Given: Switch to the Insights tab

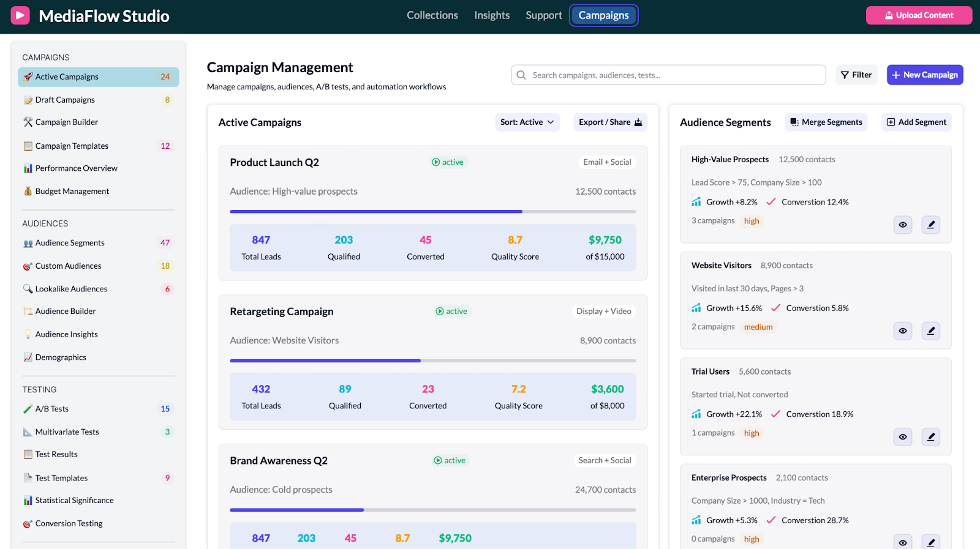Looking at the screenshot, I should tap(491, 15).
